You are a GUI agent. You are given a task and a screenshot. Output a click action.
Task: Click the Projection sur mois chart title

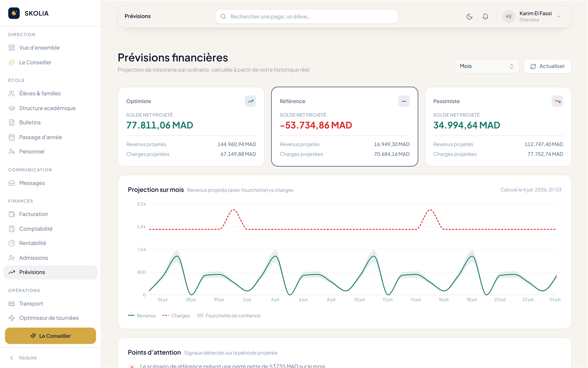[156, 190]
